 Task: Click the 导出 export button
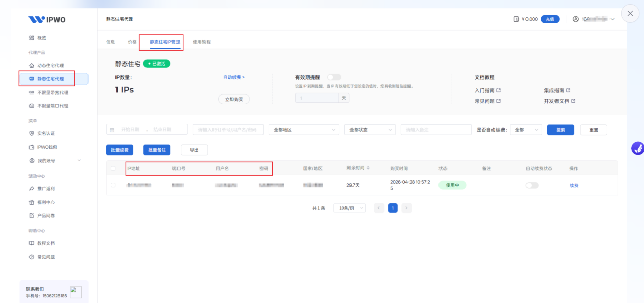194,150
